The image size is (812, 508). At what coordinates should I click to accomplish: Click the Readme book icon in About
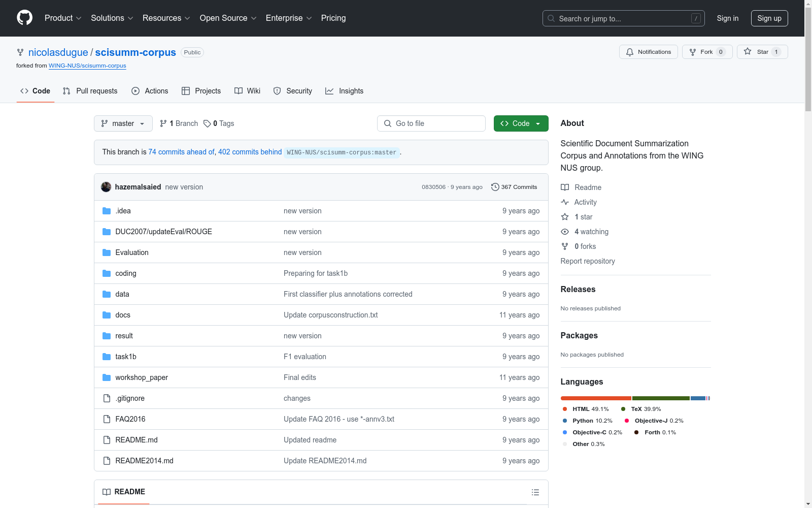tap(565, 187)
